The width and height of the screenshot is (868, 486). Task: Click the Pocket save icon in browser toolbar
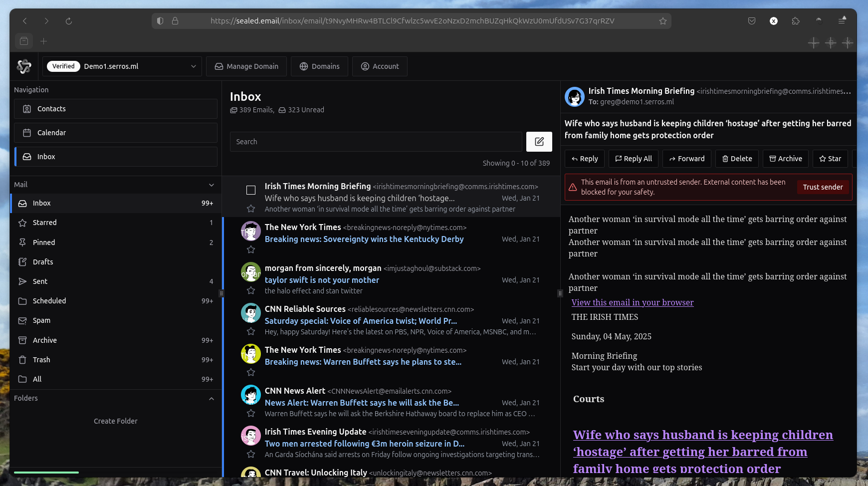point(752,21)
